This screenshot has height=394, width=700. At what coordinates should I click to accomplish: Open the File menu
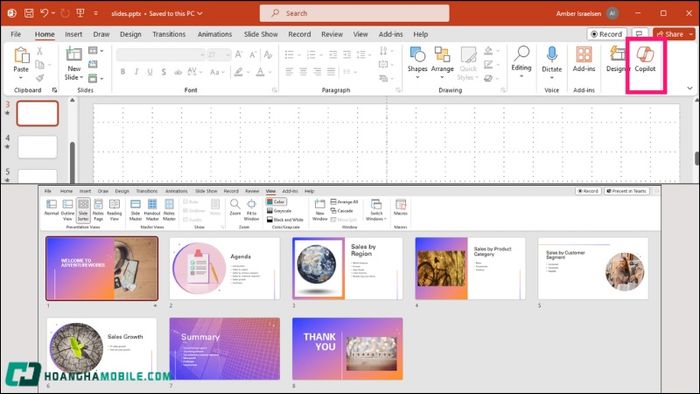click(16, 34)
